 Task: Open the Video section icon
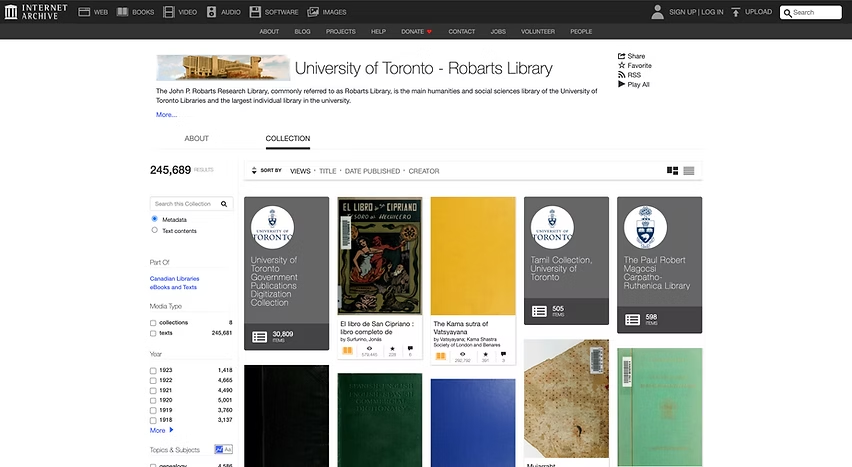169,12
